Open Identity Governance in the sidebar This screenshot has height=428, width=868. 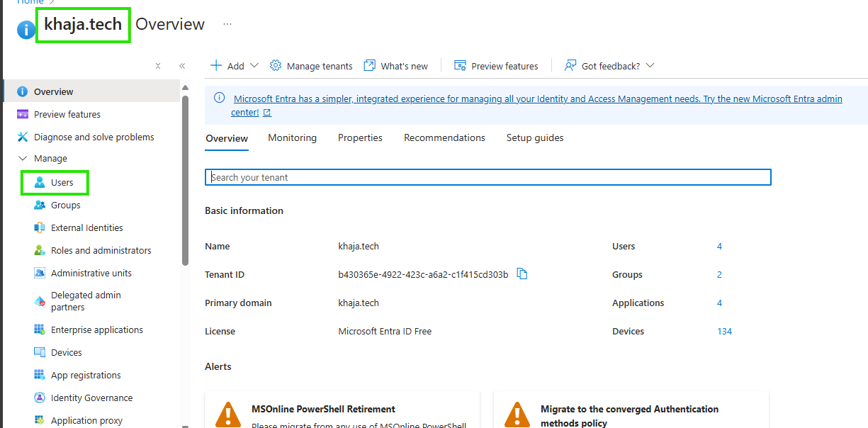click(91, 398)
